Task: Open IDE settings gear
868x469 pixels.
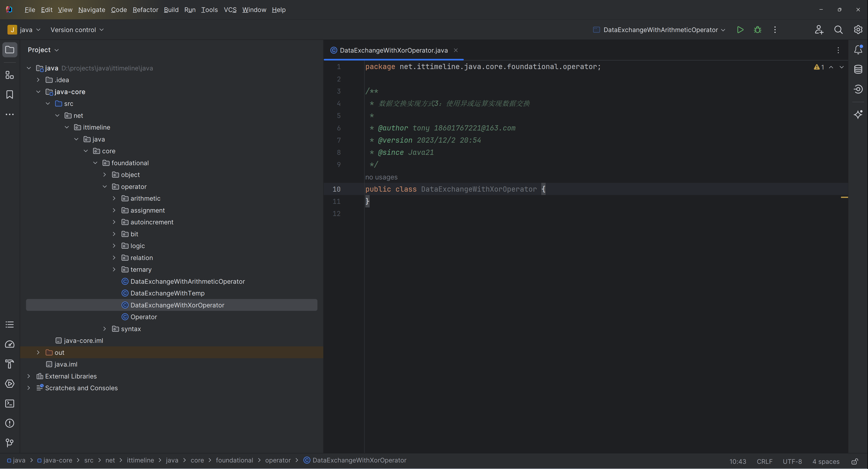Action: coord(858,30)
